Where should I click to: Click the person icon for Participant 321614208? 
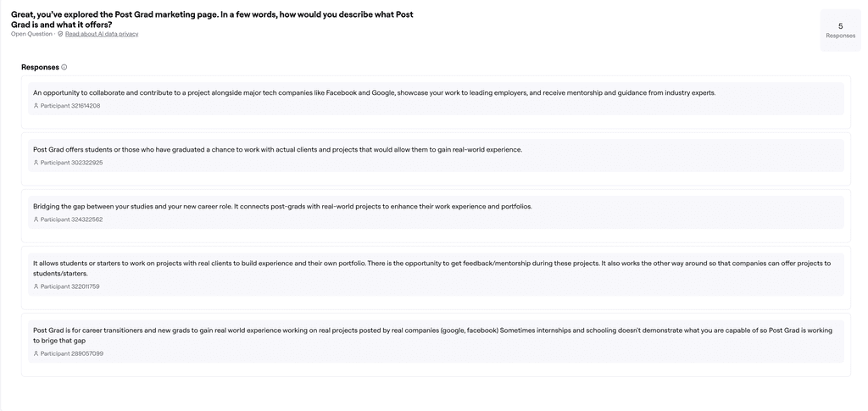pyautogui.click(x=36, y=106)
